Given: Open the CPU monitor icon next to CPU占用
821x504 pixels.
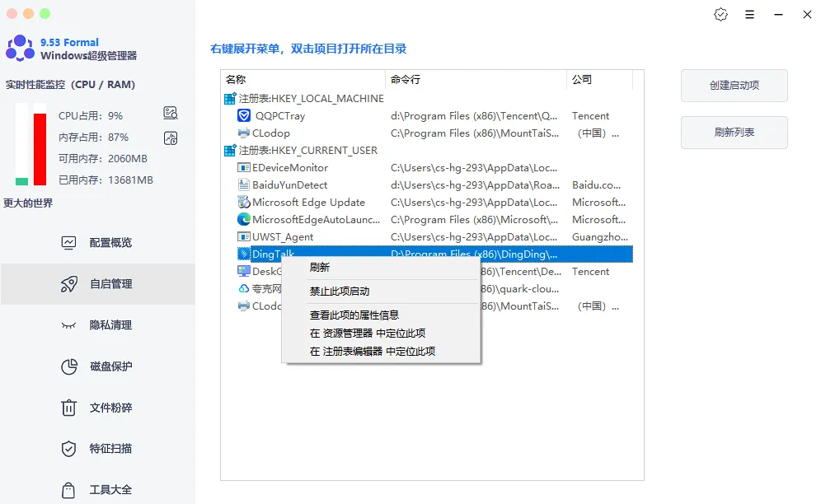Looking at the screenshot, I should (171, 113).
